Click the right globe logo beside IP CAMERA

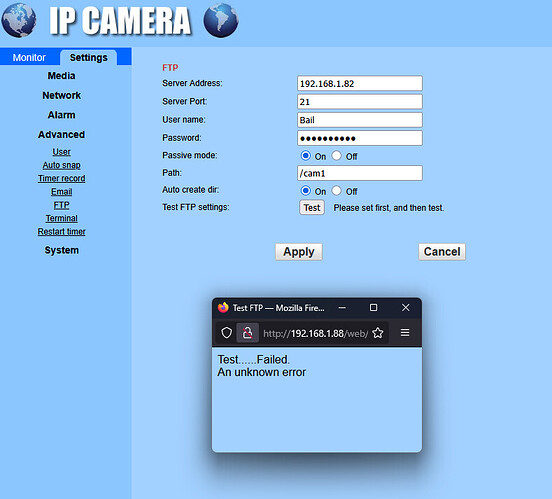click(x=221, y=20)
